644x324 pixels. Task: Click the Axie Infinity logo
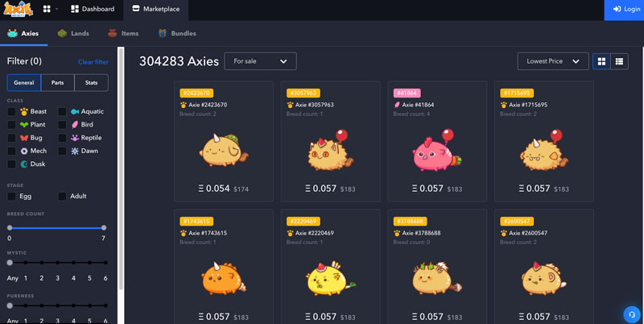(x=19, y=9)
